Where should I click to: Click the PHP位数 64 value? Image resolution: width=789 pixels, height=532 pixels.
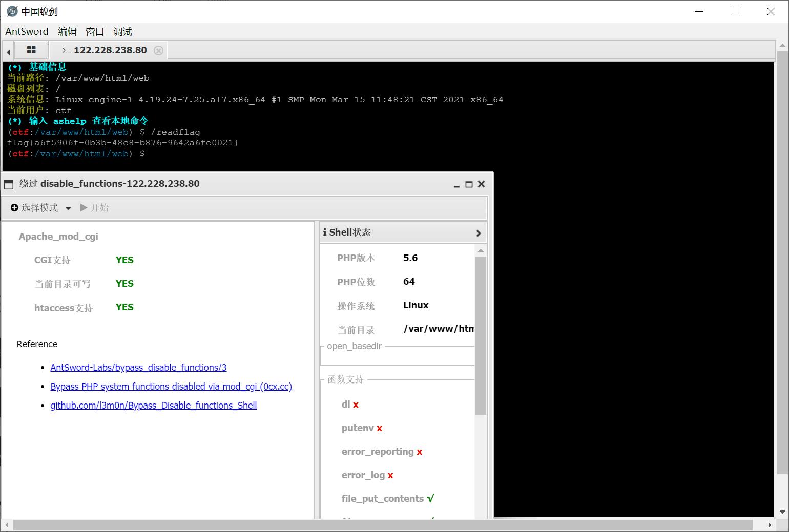coord(409,282)
